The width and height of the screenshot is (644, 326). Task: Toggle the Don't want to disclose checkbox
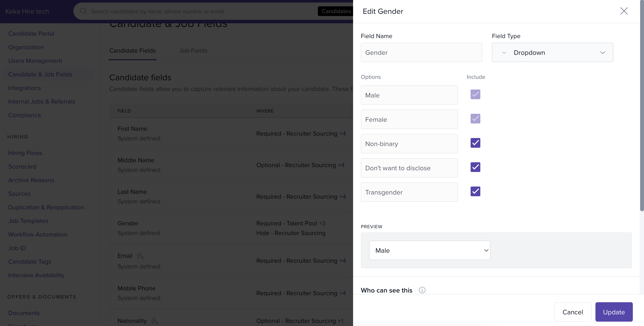click(x=475, y=167)
